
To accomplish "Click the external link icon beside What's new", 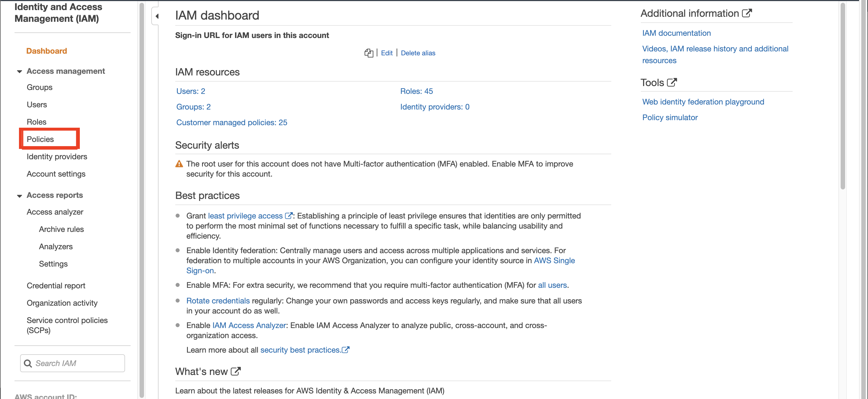I will point(236,371).
